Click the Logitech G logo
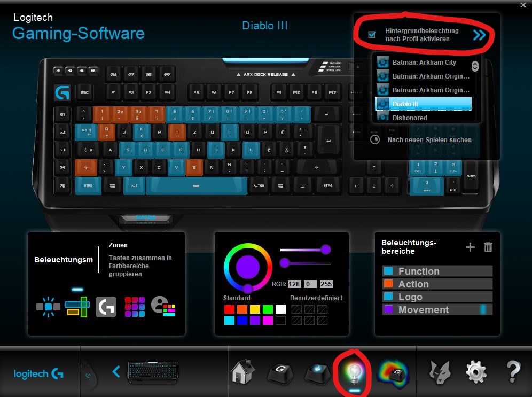Viewport: 532px width, 397px height. (x=38, y=374)
